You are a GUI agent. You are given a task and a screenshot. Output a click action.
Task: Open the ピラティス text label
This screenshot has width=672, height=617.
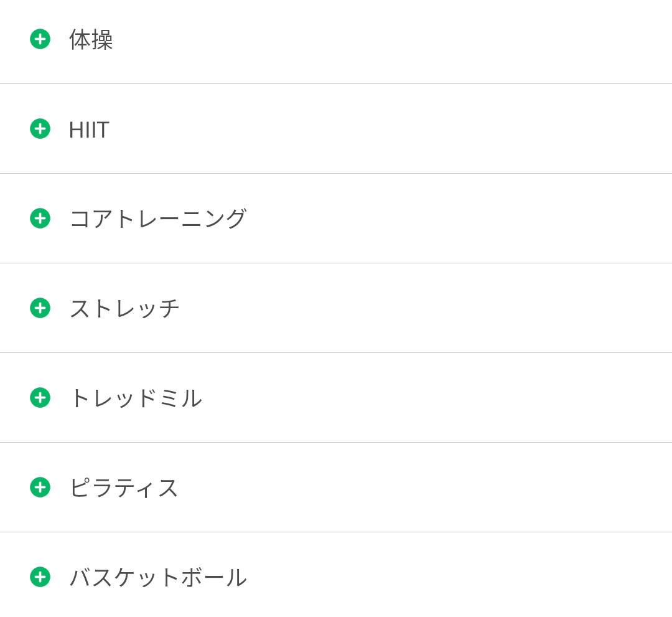tap(123, 488)
